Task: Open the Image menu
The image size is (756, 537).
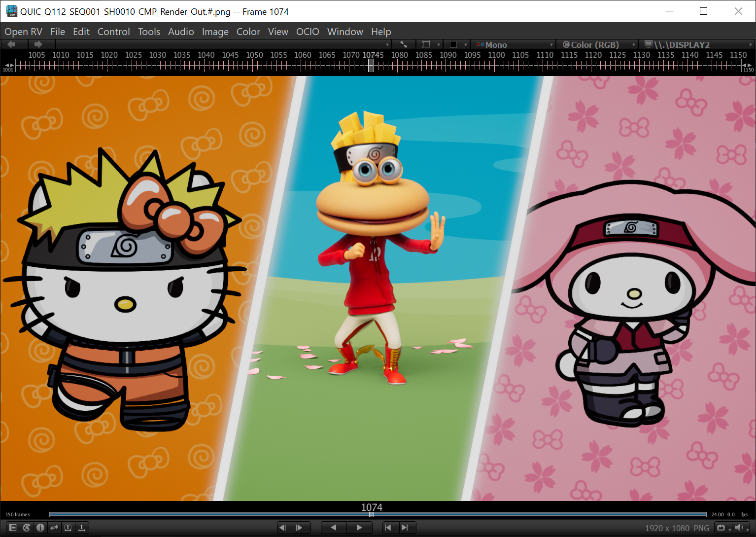Action: coord(215,32)
